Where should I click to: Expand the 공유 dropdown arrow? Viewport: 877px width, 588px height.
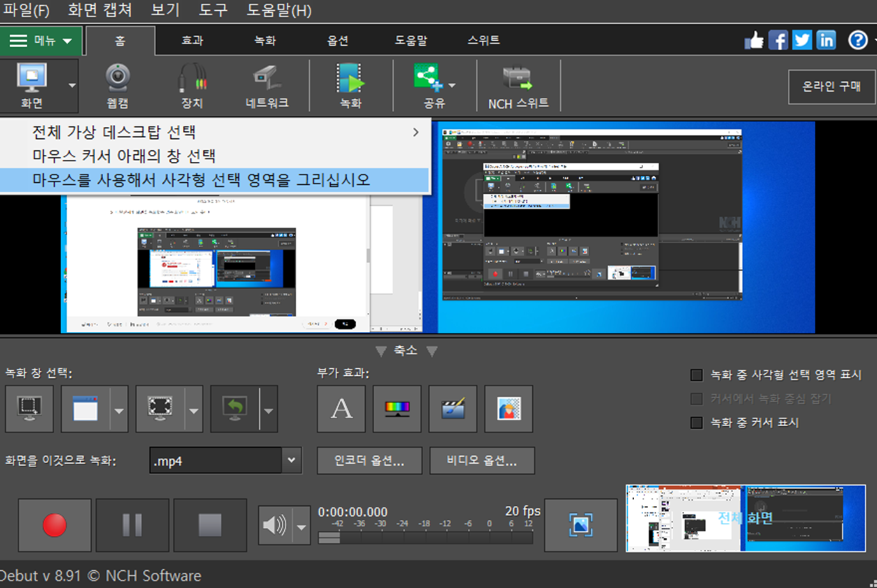pos(451,85)
